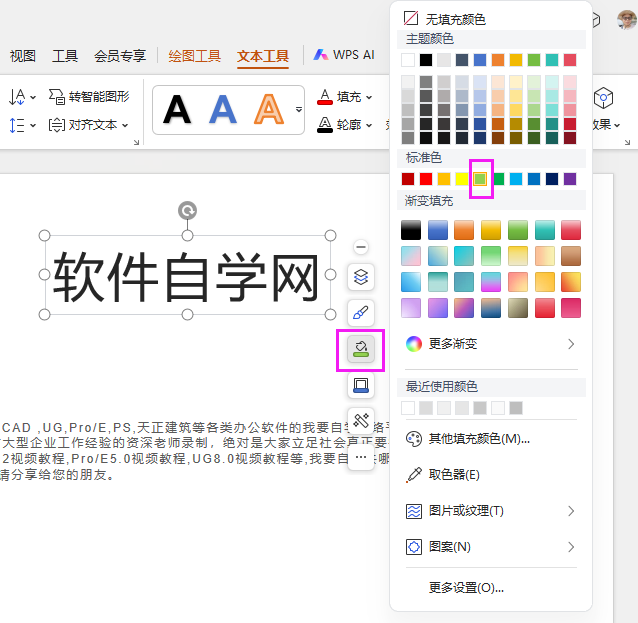Pick the bright red standard color swatch
This screenshot has width=638, height=623.
tap(426, 179)
